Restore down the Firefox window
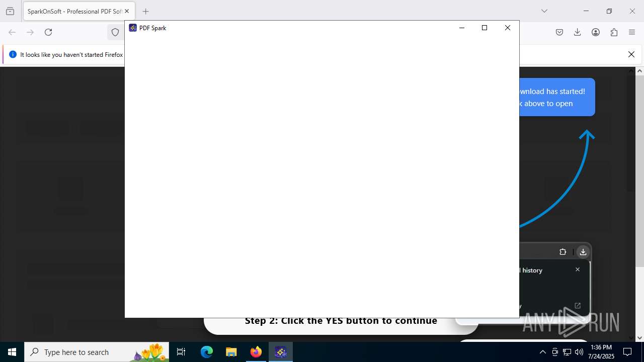 609,11
